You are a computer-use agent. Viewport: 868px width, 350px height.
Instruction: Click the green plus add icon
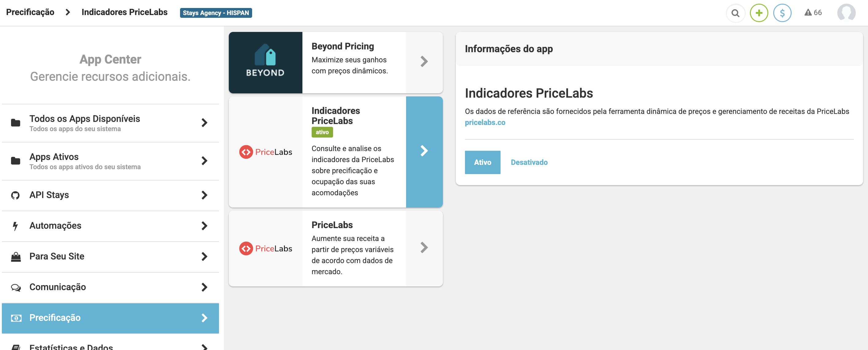pos(759,13)
